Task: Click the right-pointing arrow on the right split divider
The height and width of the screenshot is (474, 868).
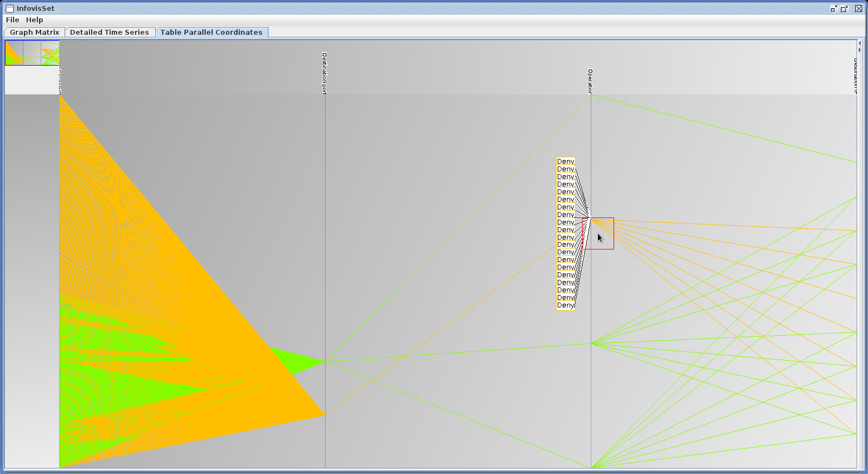Action: [x=859, y=50]
